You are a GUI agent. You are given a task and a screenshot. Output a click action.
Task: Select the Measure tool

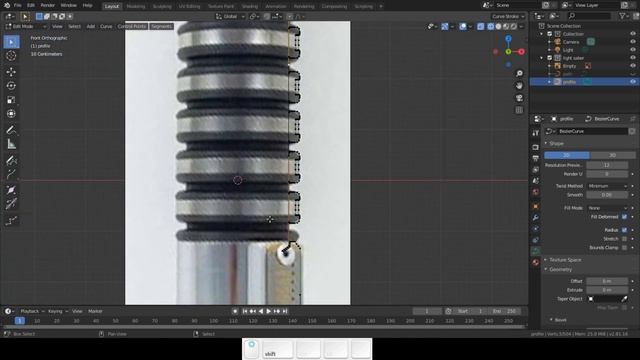click(x=11, y=144)
